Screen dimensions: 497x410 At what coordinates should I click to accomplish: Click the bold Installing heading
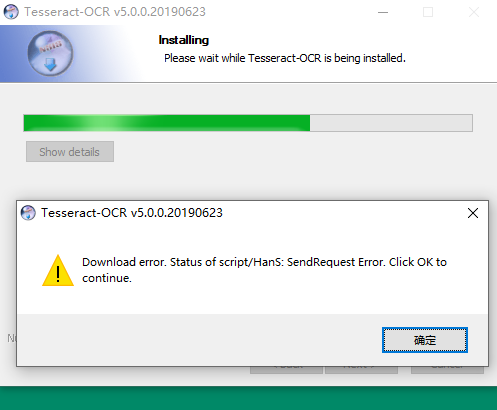point(184,40)
